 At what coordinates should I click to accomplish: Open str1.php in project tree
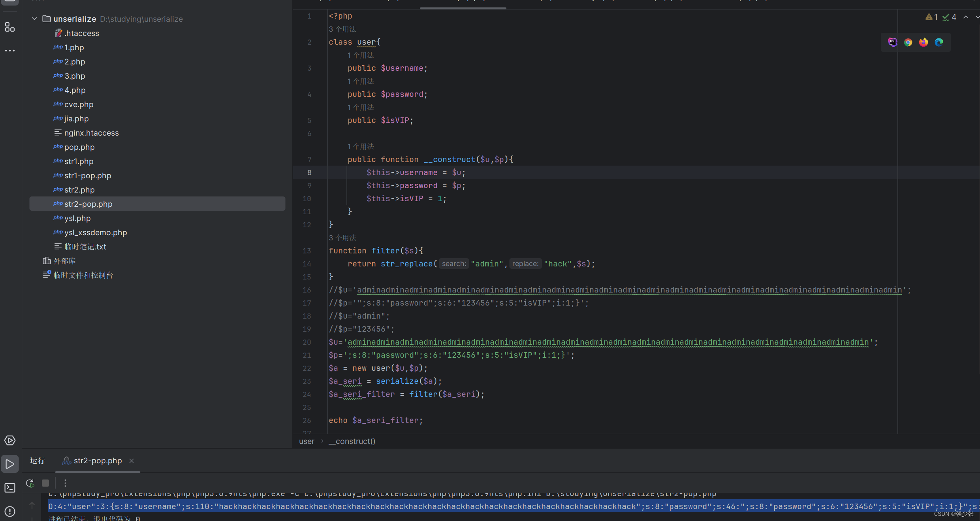tap(79, 161)
